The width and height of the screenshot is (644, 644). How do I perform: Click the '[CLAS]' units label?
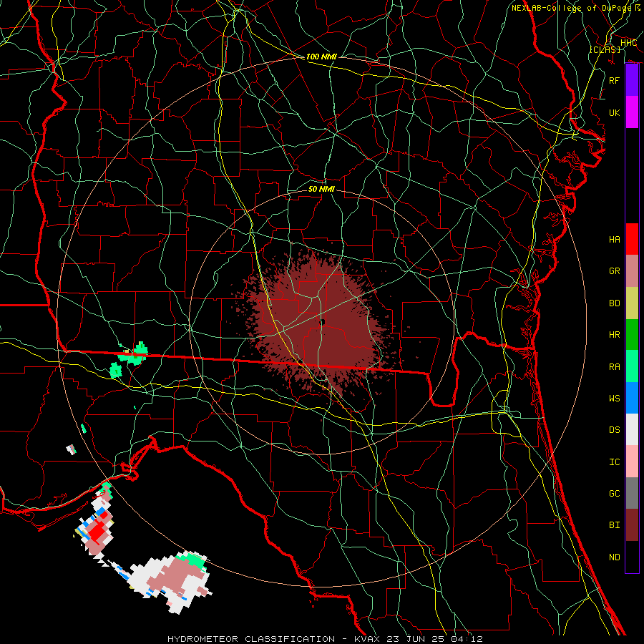coord(605,49)
